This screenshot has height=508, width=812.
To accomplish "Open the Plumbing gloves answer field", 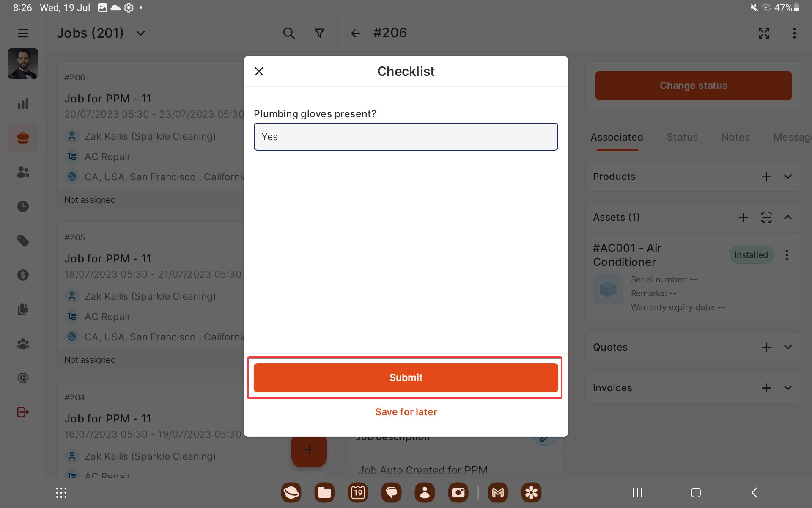I will (406, 137).
